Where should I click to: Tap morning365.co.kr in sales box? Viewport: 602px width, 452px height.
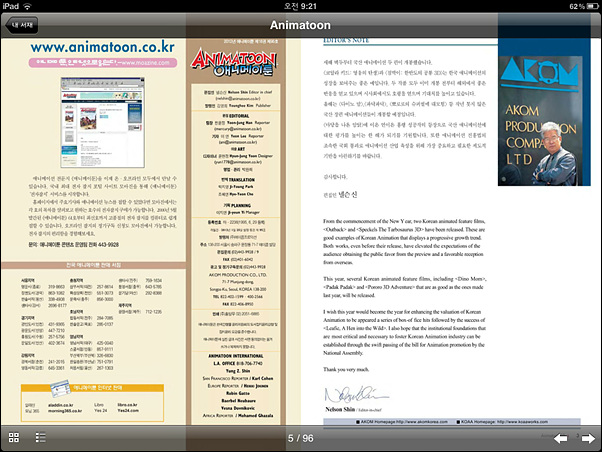click(65, 411)
